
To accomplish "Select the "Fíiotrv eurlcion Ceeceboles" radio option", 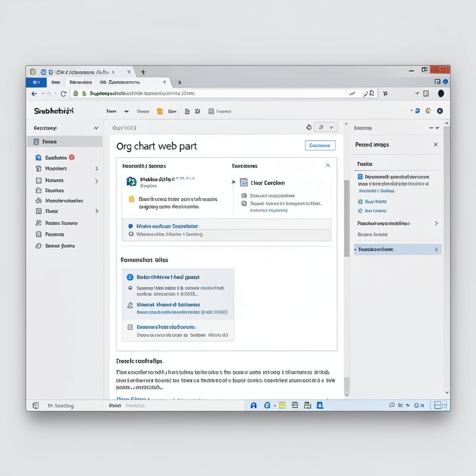I will [x=131, y=226].
